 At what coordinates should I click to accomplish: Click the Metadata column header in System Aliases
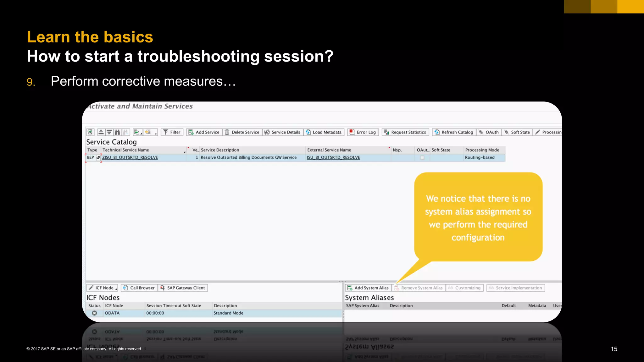pos(537,305)
